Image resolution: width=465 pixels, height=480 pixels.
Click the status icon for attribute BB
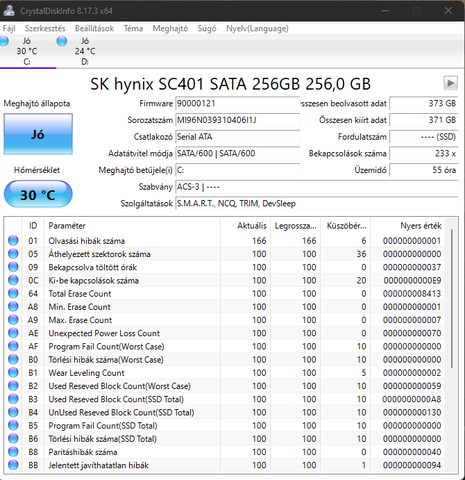click(x=13, y=465)
